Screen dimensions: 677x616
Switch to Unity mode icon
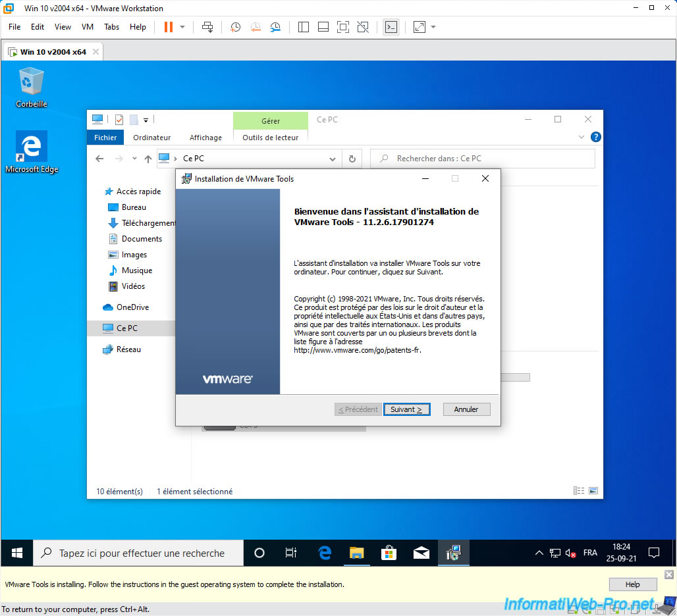tap(363, 27)
